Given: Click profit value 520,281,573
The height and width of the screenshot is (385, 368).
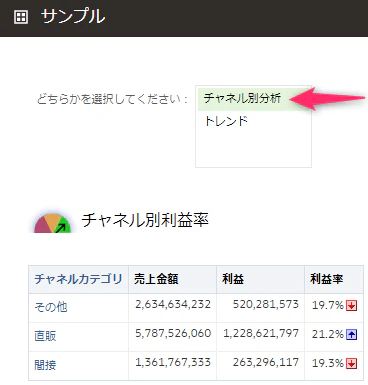Looking at the screenshot, I should coord(266,304).
